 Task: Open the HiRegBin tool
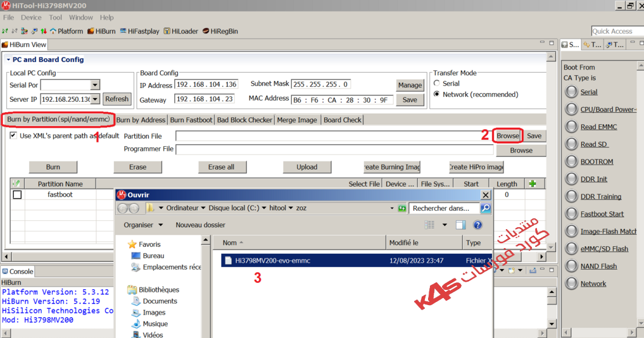coord(220,31)
